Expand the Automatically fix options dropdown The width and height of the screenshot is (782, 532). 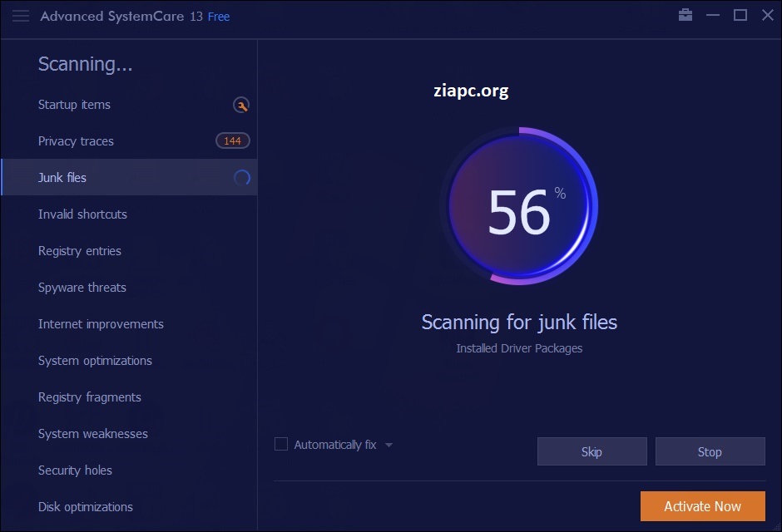[389, 444]
